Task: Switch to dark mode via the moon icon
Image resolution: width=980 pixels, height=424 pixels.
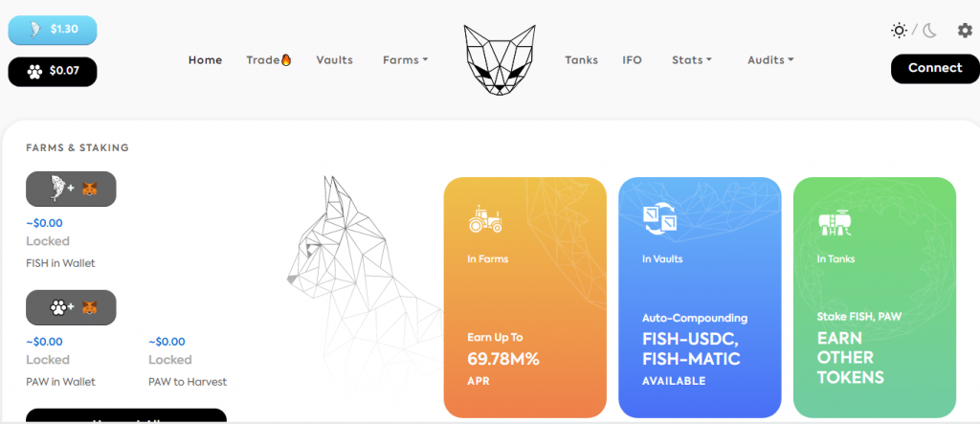Action: click(x=930, y=30)
